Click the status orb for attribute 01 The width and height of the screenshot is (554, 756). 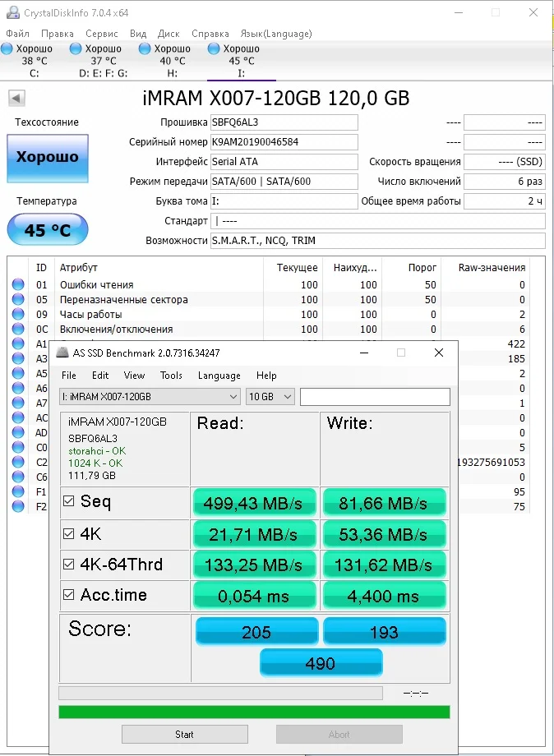pyautogui.click(x=18, y=284)
